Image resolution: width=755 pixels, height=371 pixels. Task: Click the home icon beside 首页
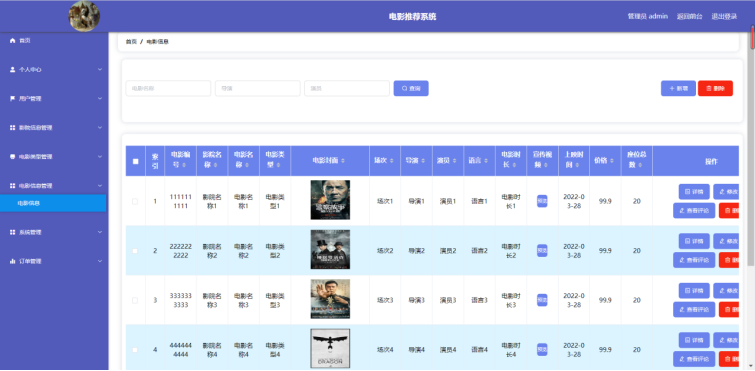click(13, 41)
